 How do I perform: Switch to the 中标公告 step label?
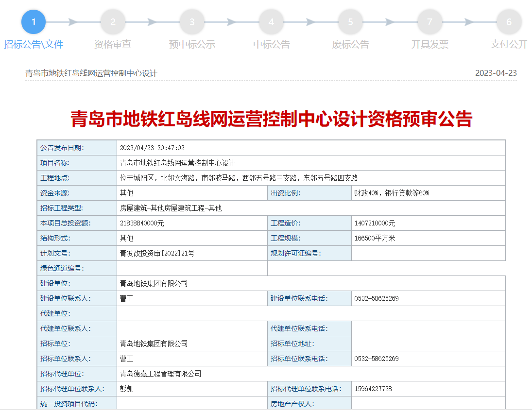272,44
